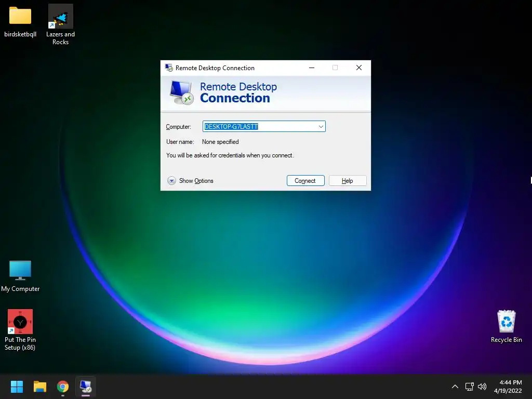Launch Google Chrome from the taskbar

click(x=63, y=387)
